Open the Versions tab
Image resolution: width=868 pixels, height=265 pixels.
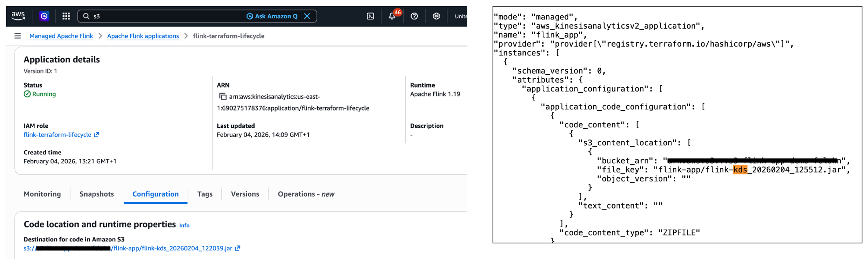point(245,194)
